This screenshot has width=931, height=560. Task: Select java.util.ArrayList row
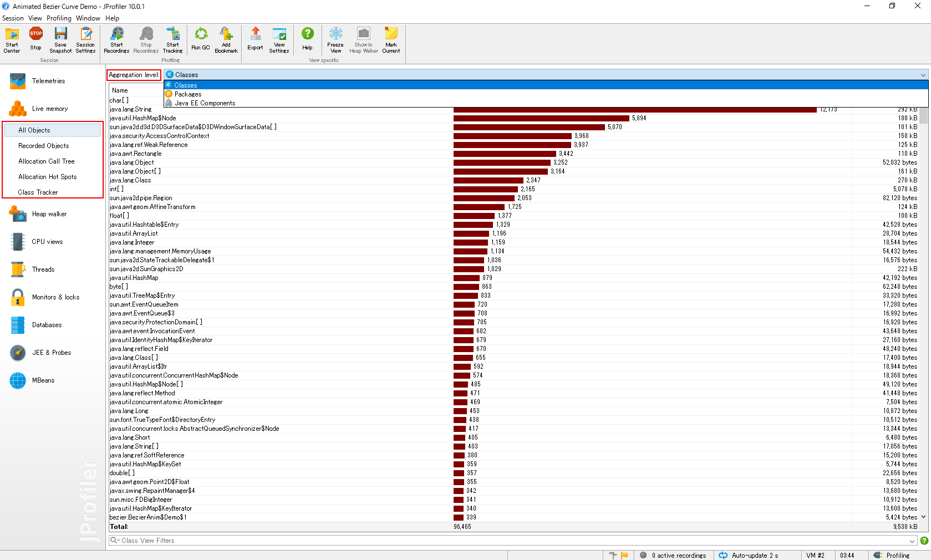(513, 233)
